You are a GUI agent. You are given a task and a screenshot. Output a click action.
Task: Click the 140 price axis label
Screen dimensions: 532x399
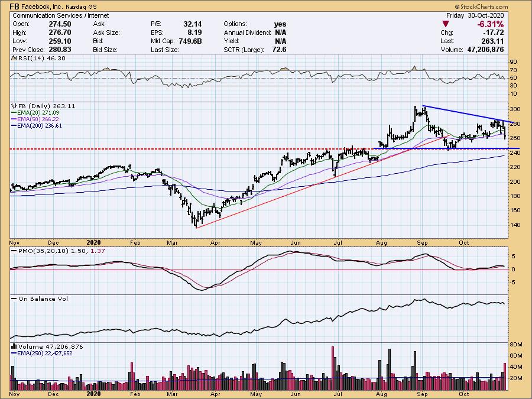pos(515,225)
